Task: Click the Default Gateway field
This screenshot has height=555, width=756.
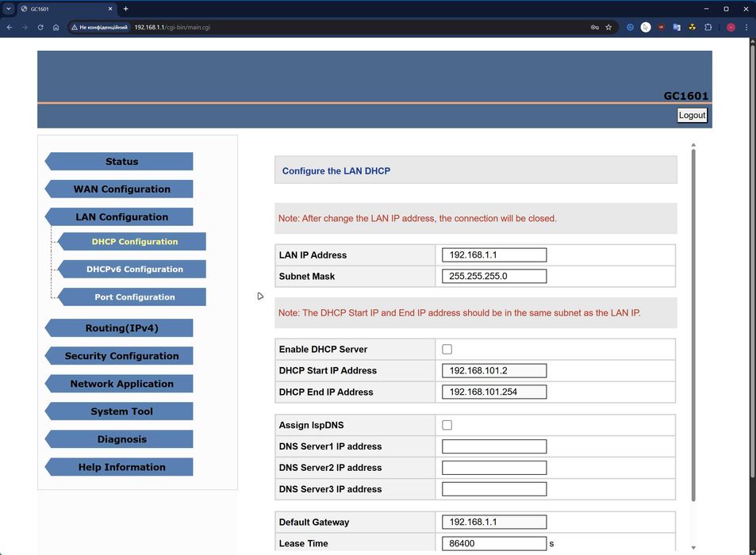Action: tap(494, 522)
